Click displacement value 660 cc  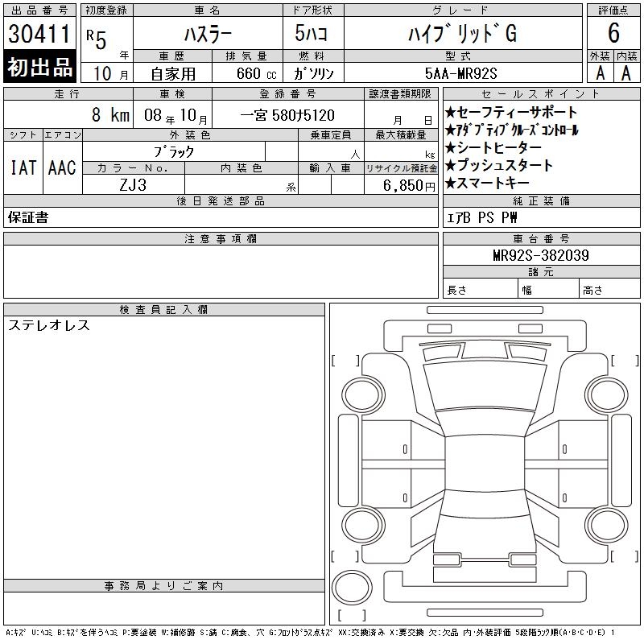tap(256, 74)
